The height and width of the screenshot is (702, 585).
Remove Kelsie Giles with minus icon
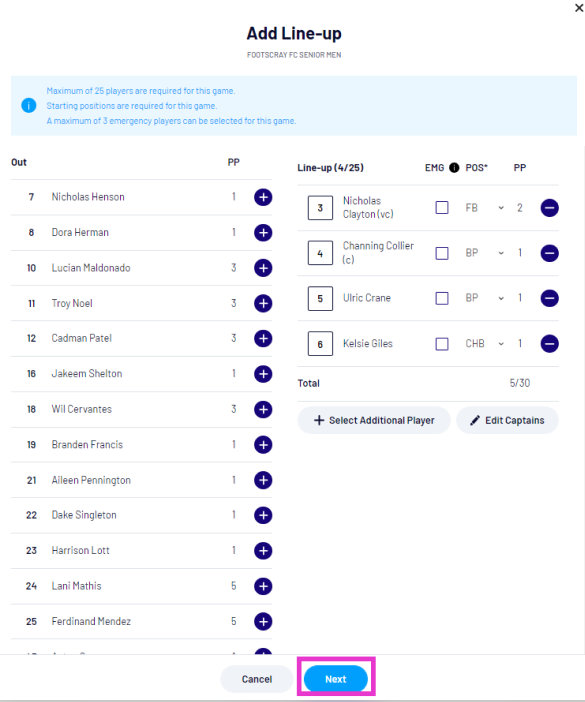(550, 344)
